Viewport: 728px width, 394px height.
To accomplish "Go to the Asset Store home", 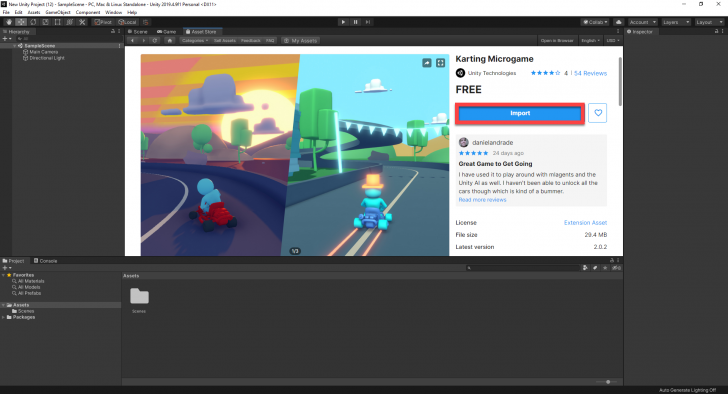I will [169, 40].
